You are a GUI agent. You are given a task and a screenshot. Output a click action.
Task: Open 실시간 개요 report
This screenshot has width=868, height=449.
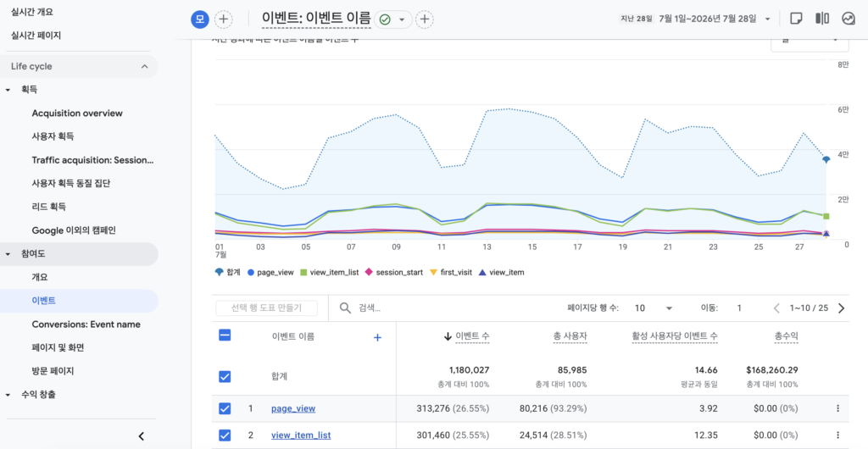pos(33,11)
